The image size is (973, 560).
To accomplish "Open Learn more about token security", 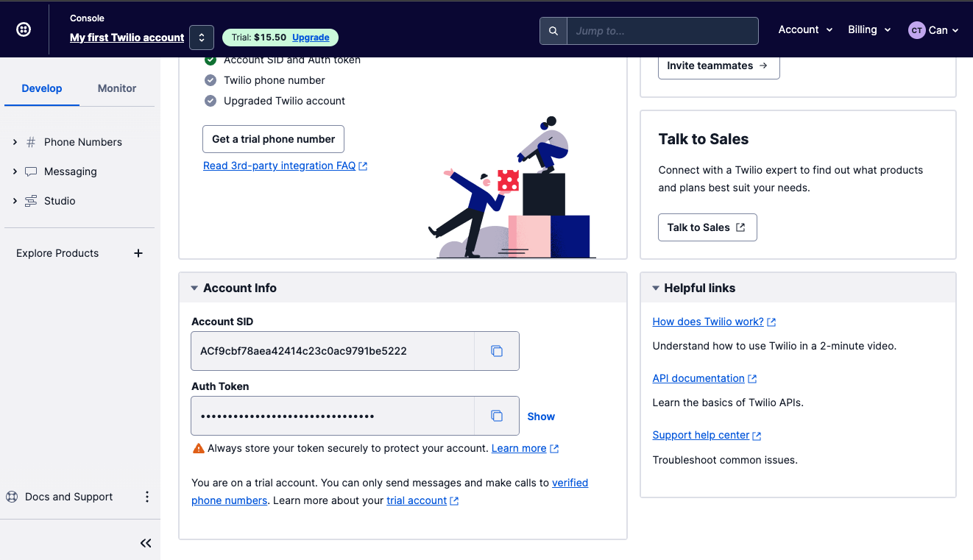I will click(x=525, y=448).
